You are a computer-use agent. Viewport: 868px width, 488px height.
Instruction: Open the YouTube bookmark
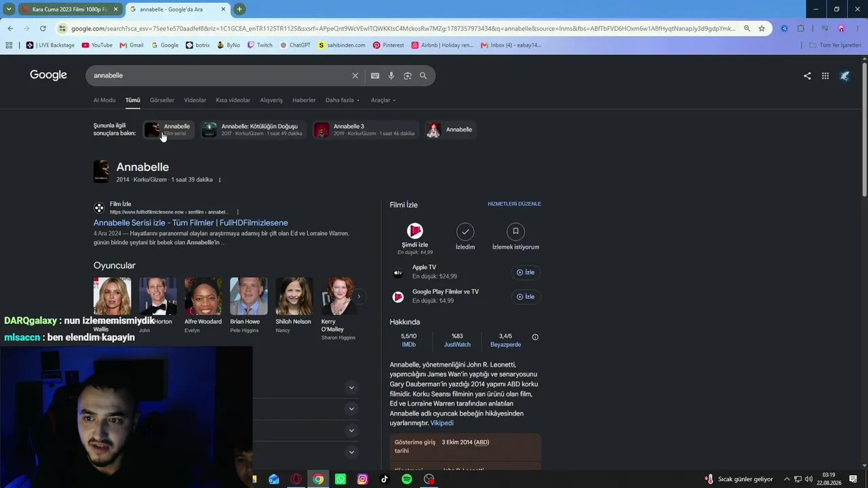tap(97, 45)
